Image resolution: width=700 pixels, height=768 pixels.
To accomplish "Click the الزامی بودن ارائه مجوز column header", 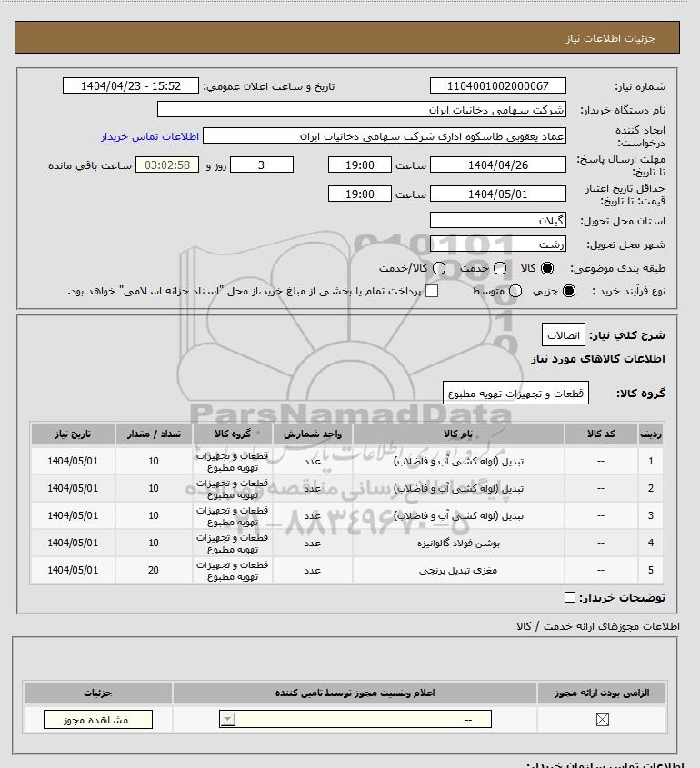I will point(602,693).
